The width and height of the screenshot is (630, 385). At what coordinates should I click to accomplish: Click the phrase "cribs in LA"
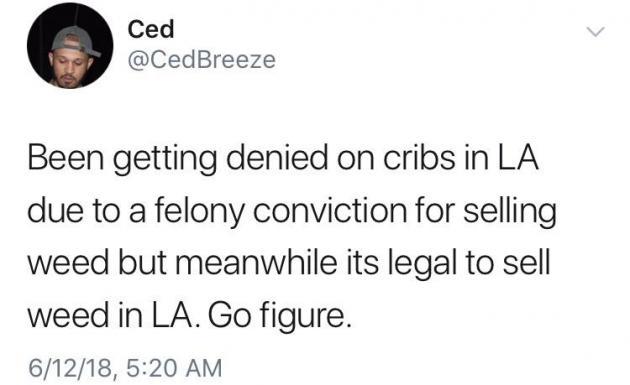pos(460,157)
